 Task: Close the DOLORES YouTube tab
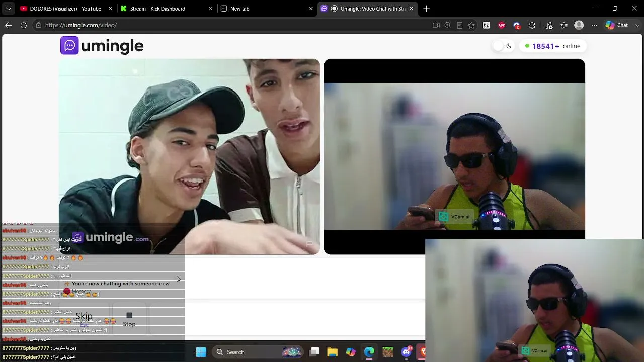[x=110, y=9]
